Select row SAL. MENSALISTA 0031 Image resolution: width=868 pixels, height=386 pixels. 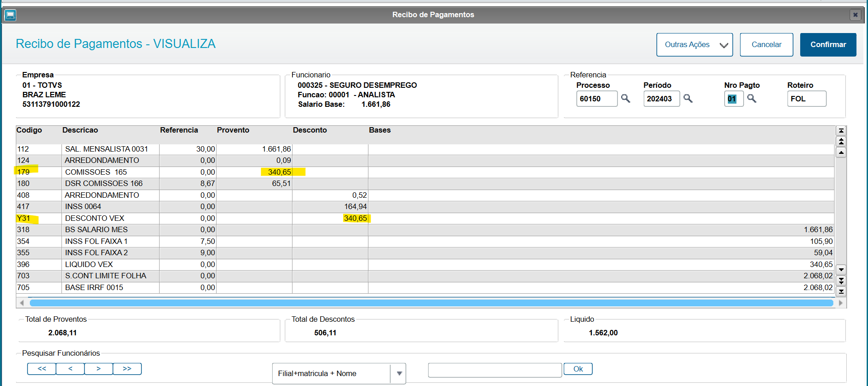point(425,149)
